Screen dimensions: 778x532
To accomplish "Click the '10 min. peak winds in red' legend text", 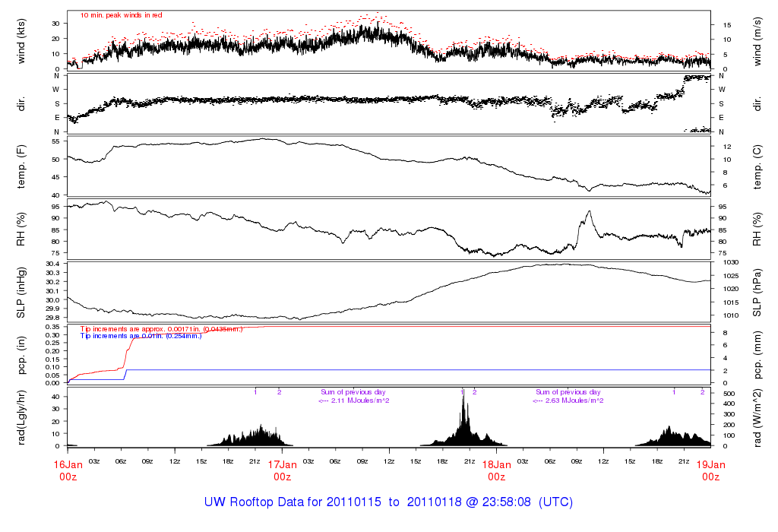I will pyautogui.click(x=121, y=14).
